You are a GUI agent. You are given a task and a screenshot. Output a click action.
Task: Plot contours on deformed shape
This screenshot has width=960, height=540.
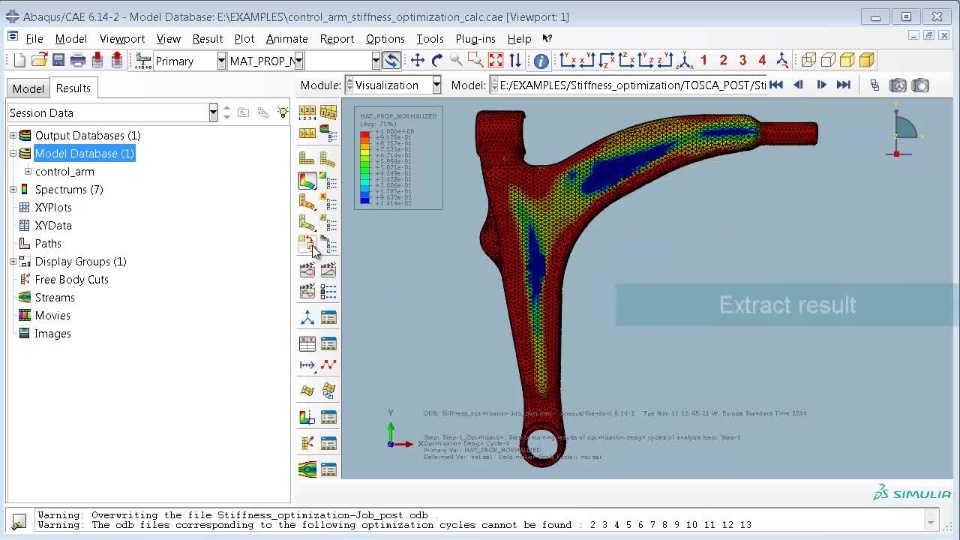[307, 181]
